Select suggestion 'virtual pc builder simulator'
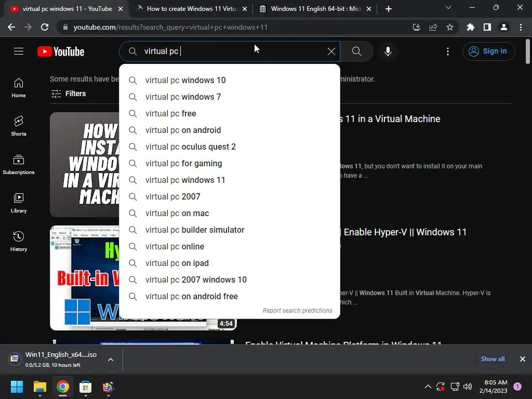532x399 pixels. [x=230, y=230]
